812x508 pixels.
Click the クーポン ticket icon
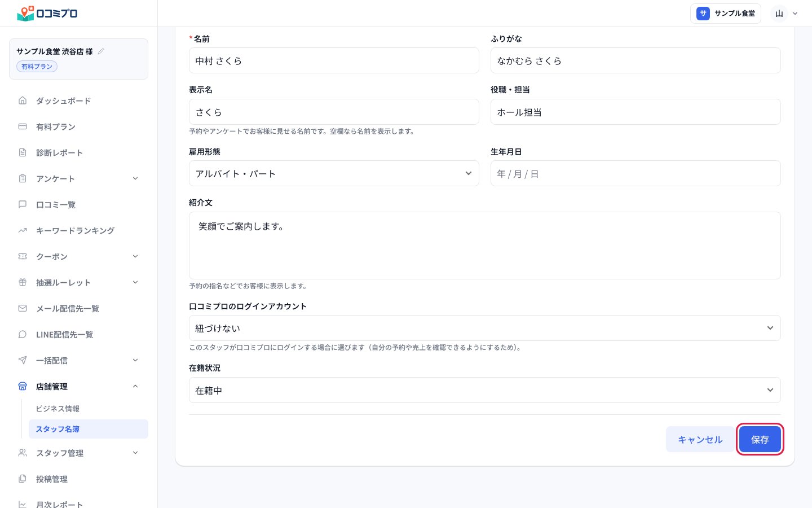coord(23,256)
